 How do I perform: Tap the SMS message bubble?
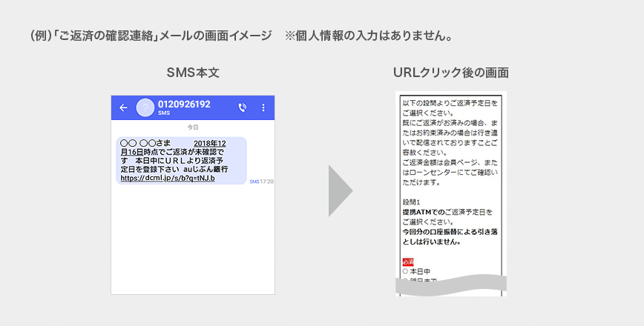point(181,160)
